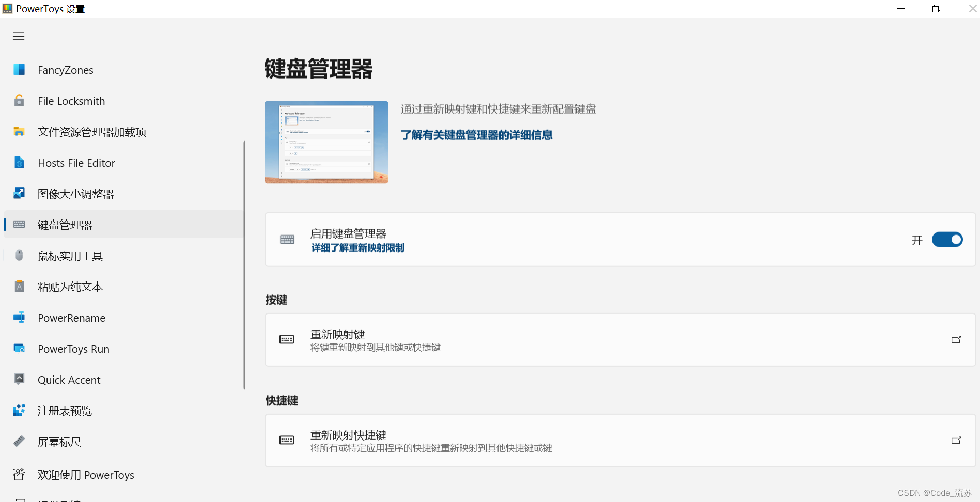The image size is (980, 502).
Task: Click the 键盘管理器 preview thumbnail
Action: click(x=326, y=142)
